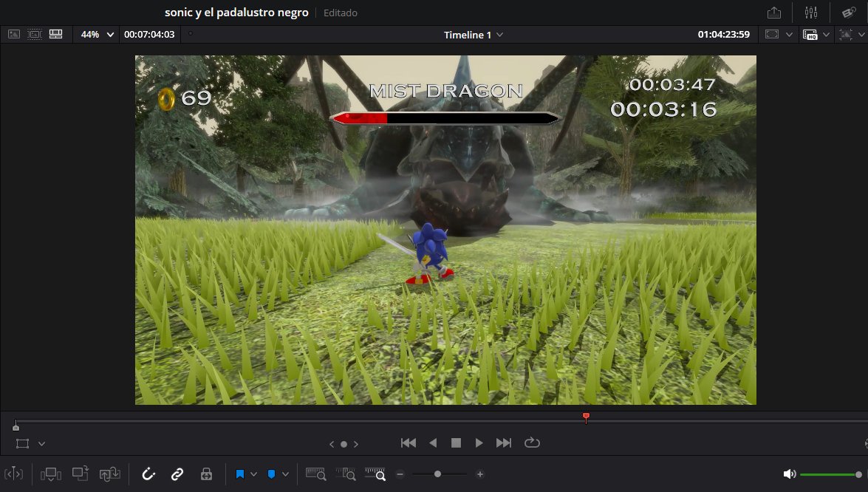
Task: Select the safe-area viewer mode icon
Action: tap(34, 34)
